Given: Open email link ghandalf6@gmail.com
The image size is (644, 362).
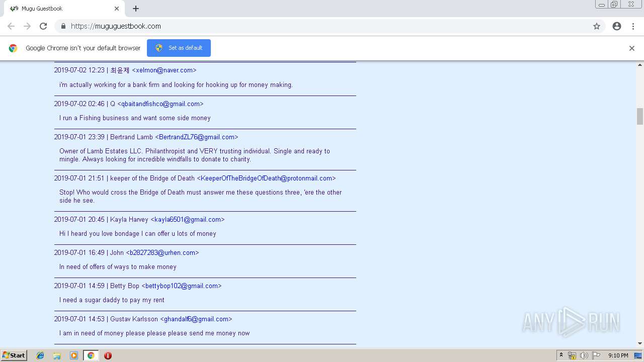Looking at the screenshot, I should tap(196, 319).
